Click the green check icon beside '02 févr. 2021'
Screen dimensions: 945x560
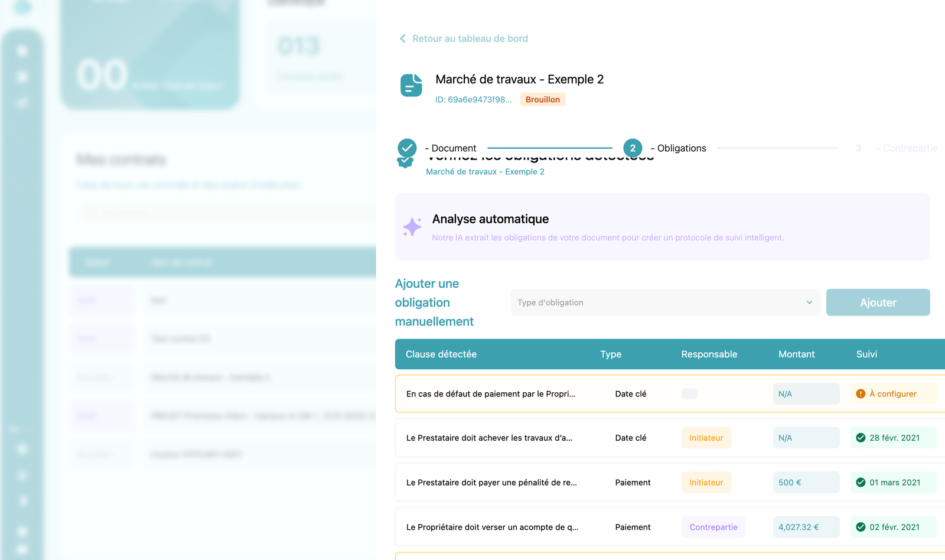861,527
